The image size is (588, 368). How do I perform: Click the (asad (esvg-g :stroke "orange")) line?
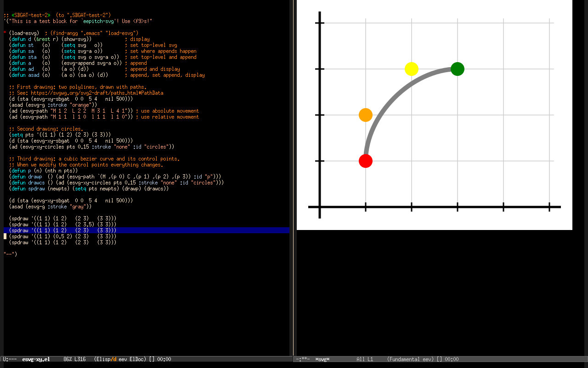53,105
